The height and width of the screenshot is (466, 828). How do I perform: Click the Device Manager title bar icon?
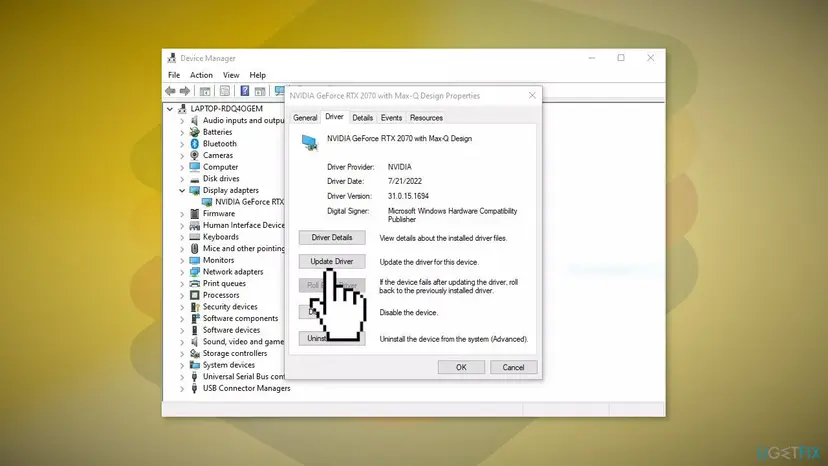172,58
